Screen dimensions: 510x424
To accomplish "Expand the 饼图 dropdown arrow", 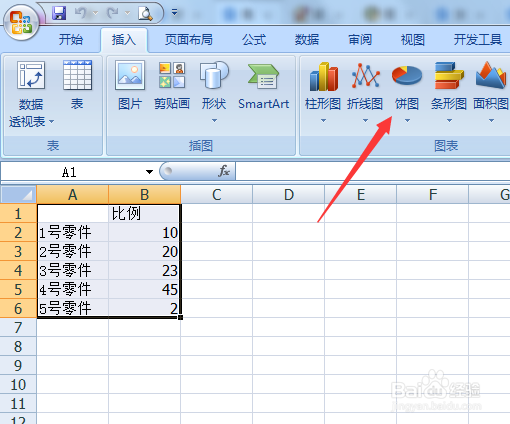I will (x=407, y=120).
